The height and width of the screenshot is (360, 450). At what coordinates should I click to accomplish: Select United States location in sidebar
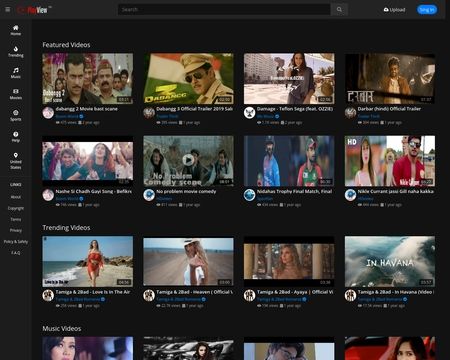[16, 161]
